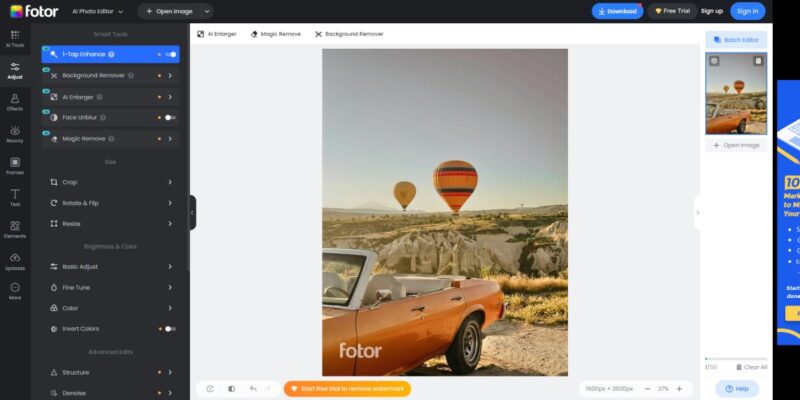Click the compare before/after icon

pyautogui.click(x=232, y=389)
